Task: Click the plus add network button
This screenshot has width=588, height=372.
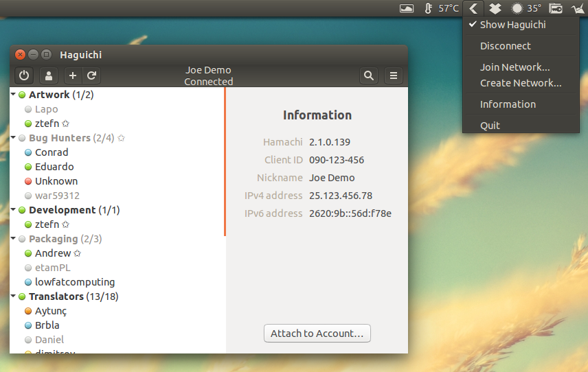Action: [x=73, y=75]
